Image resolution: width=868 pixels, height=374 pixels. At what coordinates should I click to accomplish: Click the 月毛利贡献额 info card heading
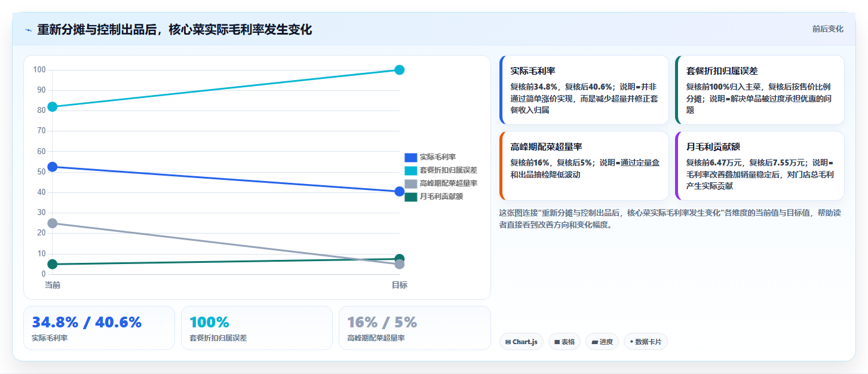[713, 146]
